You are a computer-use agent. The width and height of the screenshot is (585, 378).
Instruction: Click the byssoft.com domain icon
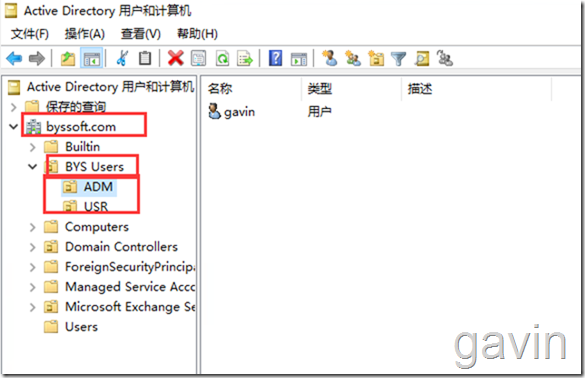(34, 127)
